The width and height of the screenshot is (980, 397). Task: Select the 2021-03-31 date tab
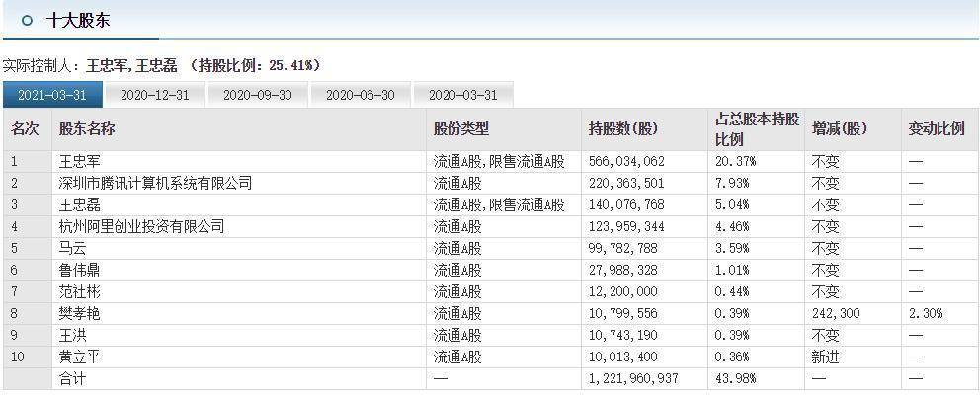tap(52, 95)
